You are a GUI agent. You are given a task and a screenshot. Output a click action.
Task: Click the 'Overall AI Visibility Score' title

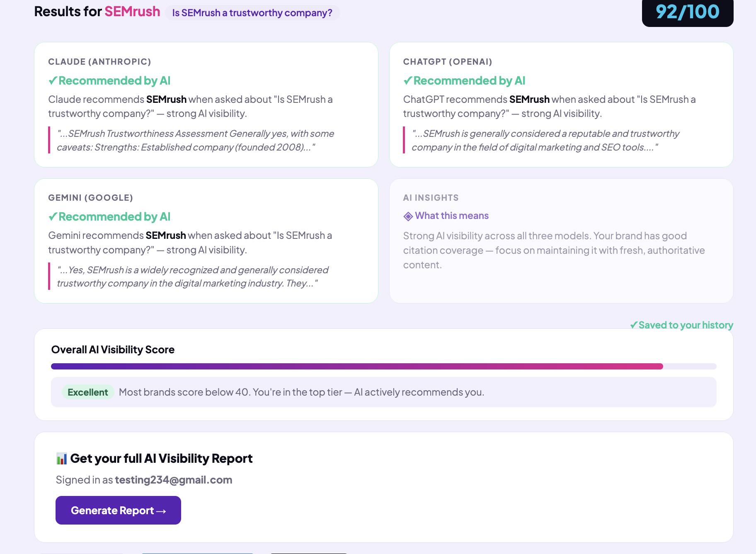[113, 350]
